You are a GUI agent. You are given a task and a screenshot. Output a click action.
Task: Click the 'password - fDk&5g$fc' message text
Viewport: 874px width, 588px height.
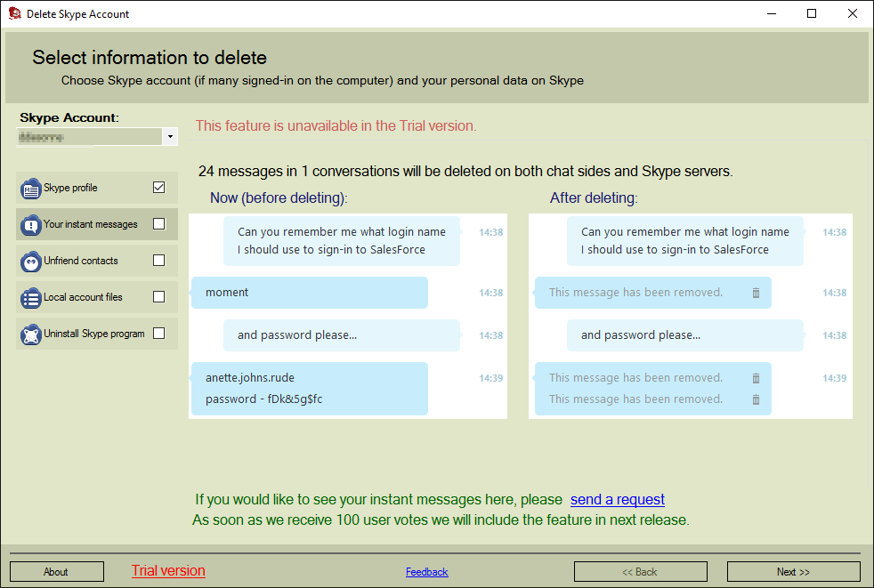(x=263, y=399)
